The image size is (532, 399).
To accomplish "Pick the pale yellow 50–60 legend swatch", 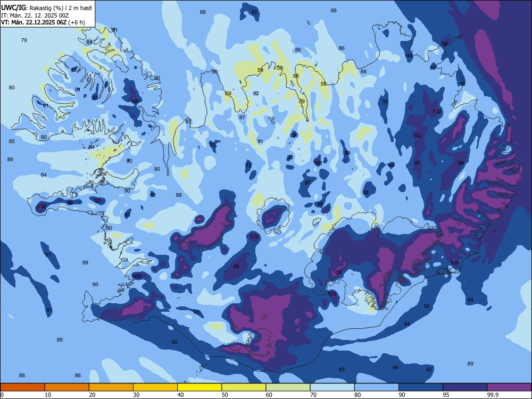I will coord(244,387).
